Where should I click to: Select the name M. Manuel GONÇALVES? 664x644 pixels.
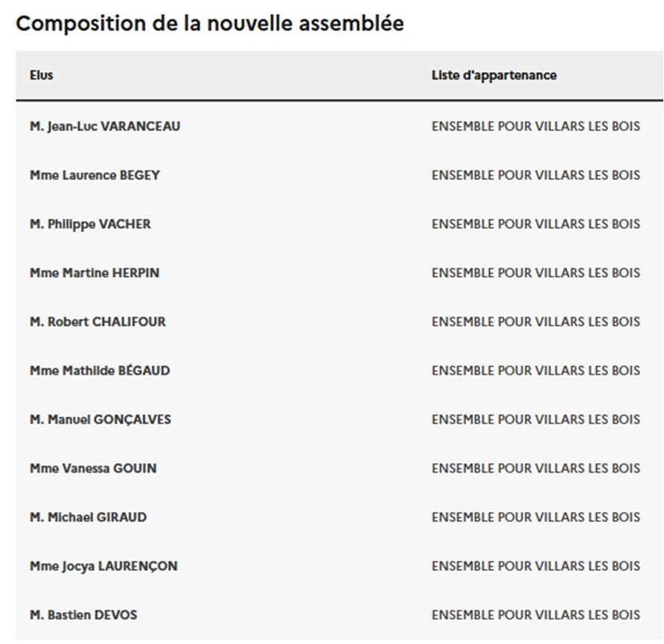[x=100, y=420]
